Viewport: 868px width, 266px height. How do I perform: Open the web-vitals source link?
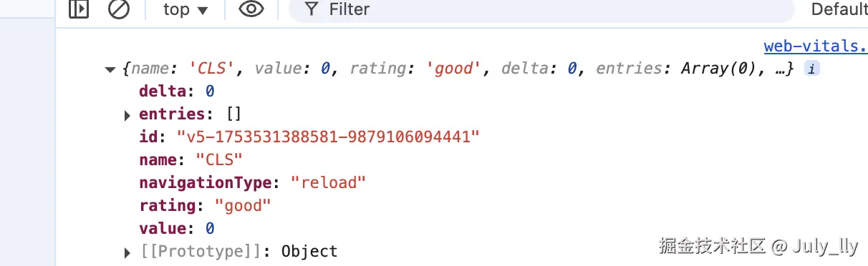816,46
